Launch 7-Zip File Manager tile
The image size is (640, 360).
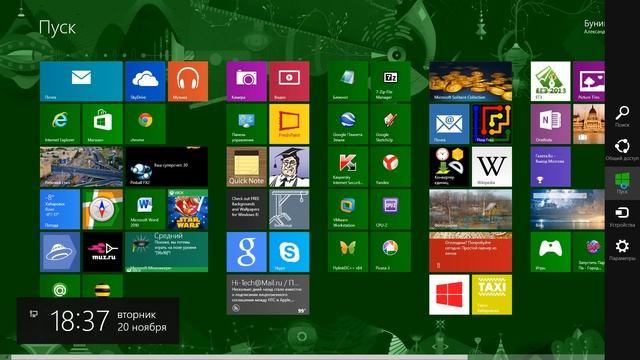(391, 81)
